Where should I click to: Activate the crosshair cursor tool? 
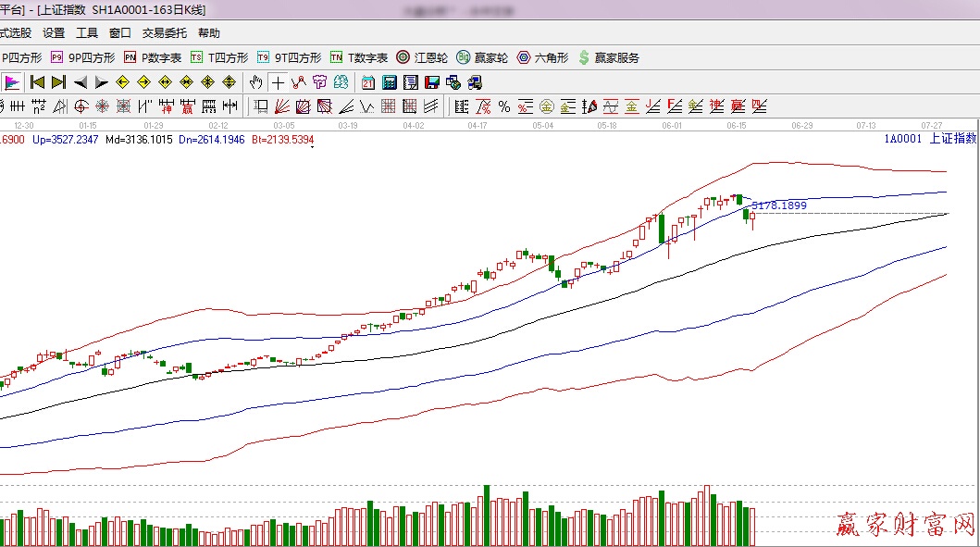tap(278, 82)
